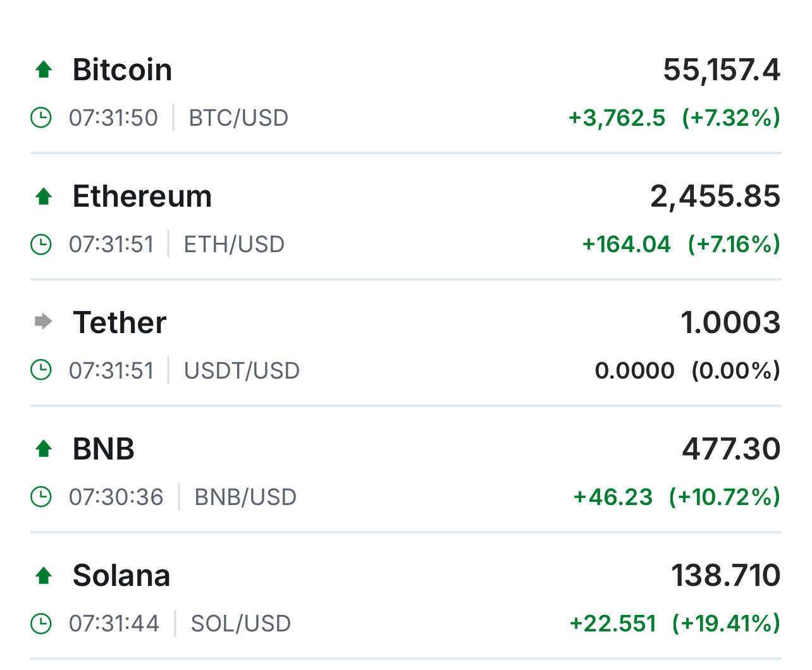Click the clock icon in Ethereum row
The height and width of the screenshot is (670, 812).
41,244
